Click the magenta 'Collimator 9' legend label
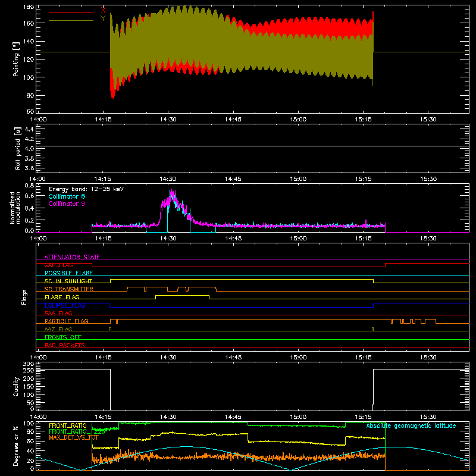The width and height of the screenshot is (476, 476). (67, 203)
